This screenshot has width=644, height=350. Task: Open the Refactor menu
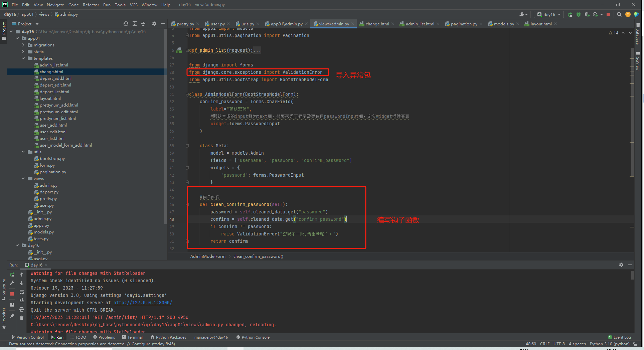[x=91, y=5]
